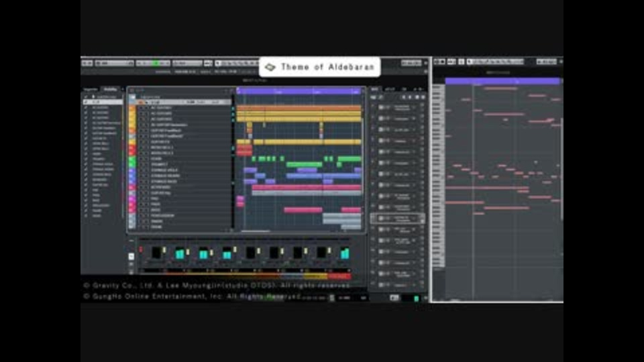The image size is (644, 362).
Task: Select the SNARE track name
Action: [x=156, y=221]
